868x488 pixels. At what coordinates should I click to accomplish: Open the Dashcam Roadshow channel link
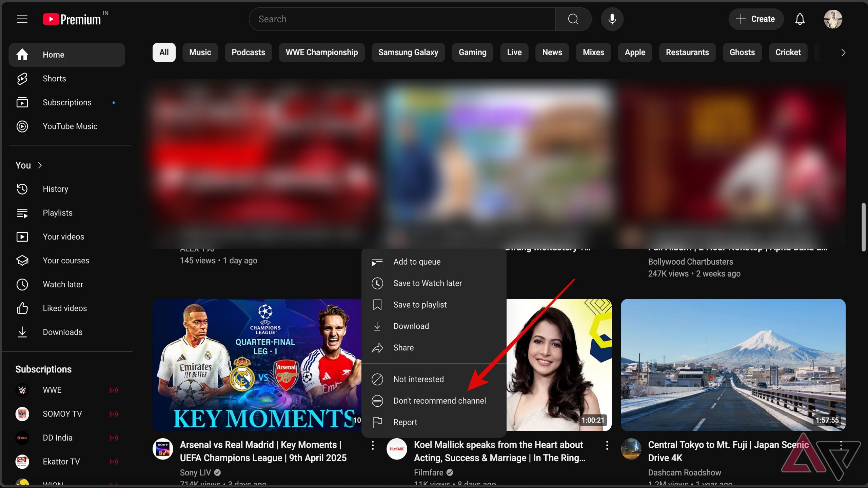(x=684, y=472)
